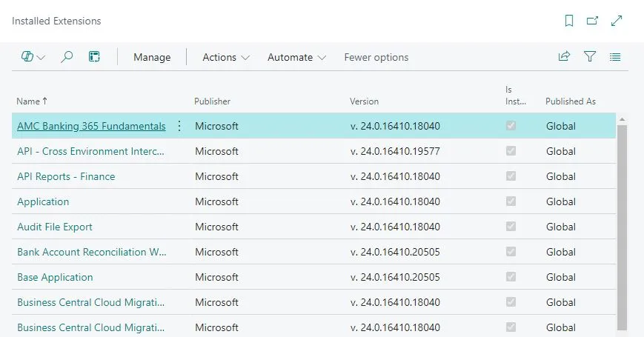Screen dimensions: 644x337
Task: Open API Reports - Finance link
Action: coord(66,176)
